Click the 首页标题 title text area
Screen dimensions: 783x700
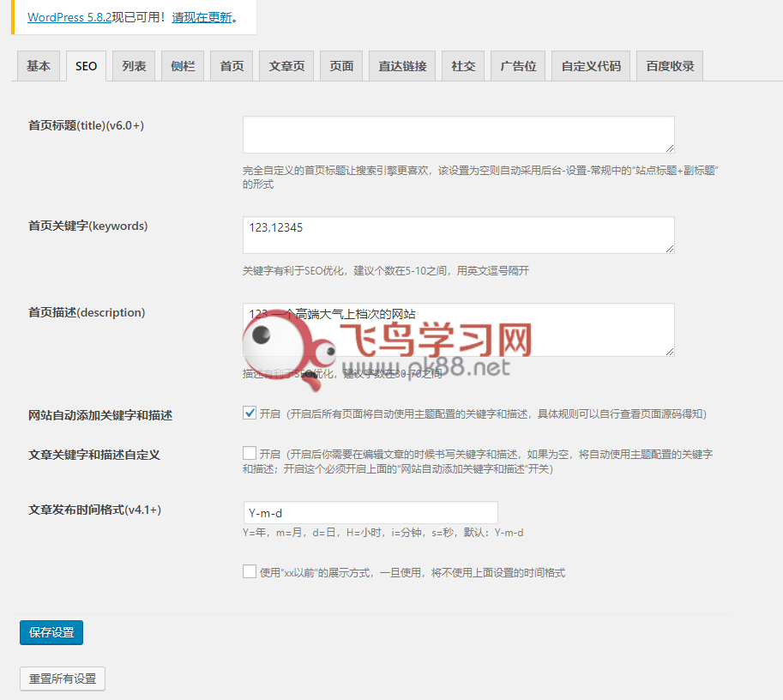point(458,135)
